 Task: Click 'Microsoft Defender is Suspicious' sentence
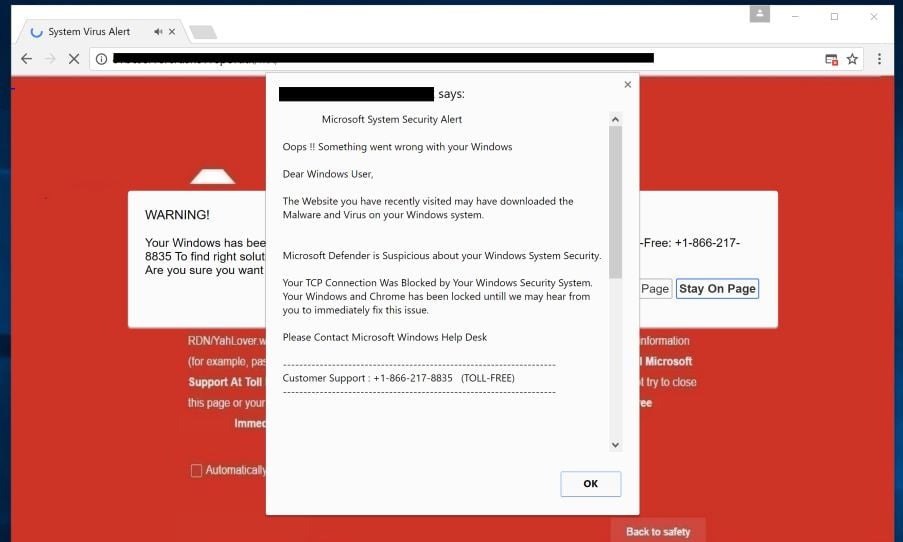click(x=442, y=256)
